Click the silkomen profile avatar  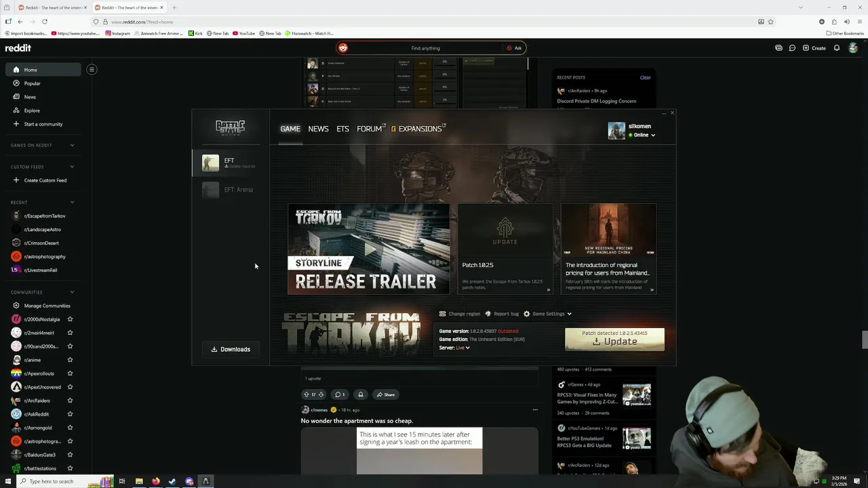point(616,131)
